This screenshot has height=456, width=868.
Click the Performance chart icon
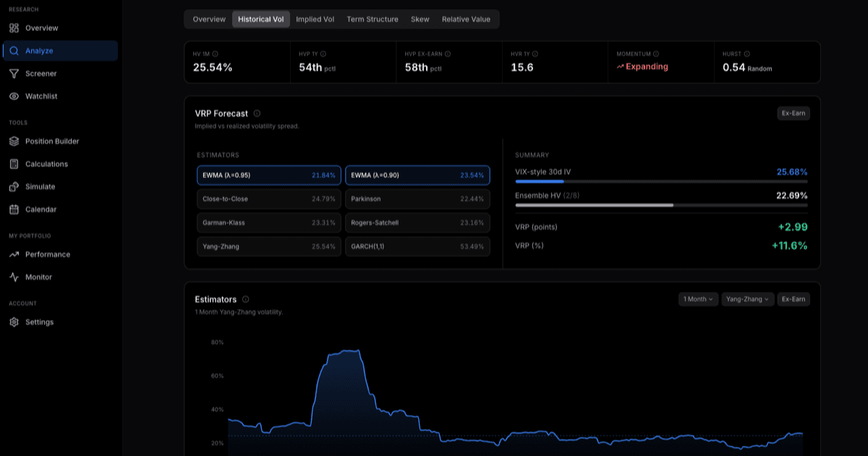coord(14,254)
